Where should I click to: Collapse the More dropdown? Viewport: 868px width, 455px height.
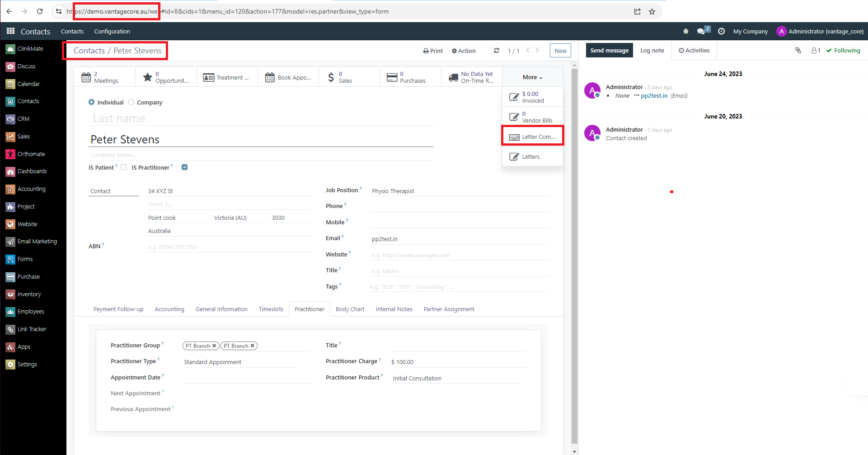(532, 77)
